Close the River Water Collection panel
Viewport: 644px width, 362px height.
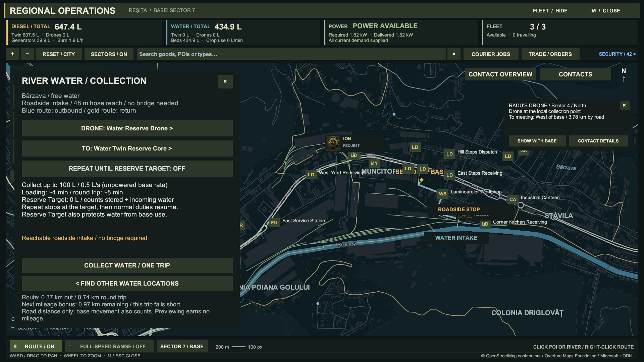tap(225, 81)
